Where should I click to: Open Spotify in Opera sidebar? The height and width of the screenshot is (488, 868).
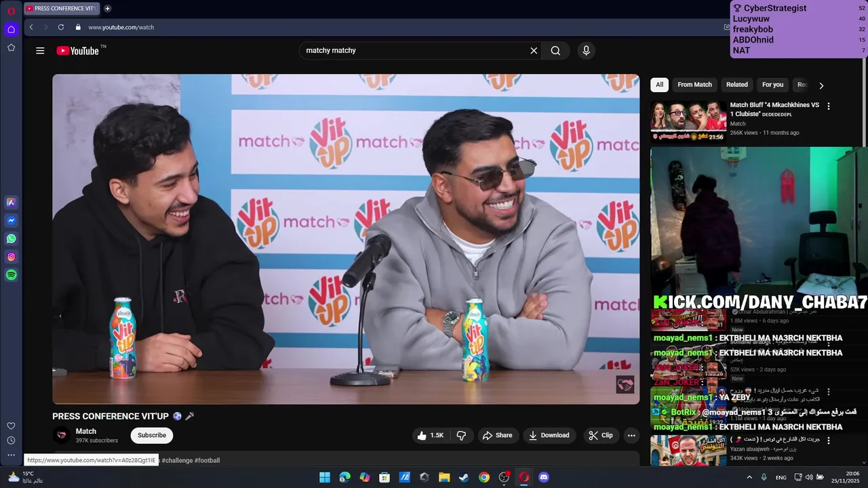[x=11, y=275]
